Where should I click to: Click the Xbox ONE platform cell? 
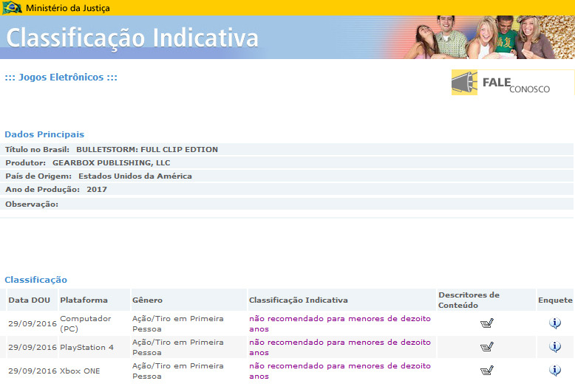tap(80, 371)
